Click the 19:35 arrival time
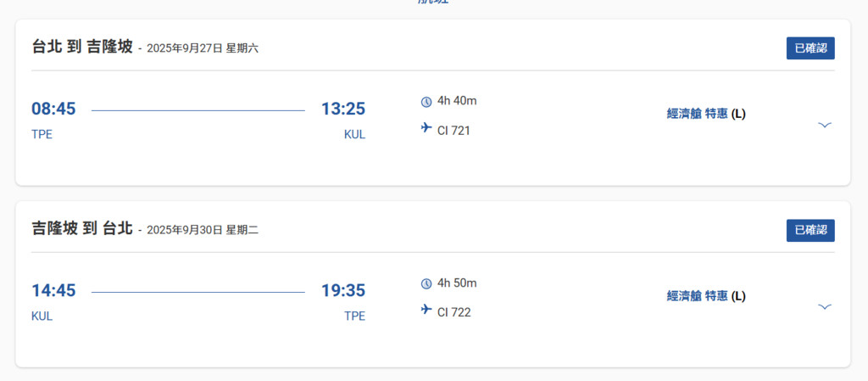The width and height of the screenshot is (868, 381). tap(343, 290)
